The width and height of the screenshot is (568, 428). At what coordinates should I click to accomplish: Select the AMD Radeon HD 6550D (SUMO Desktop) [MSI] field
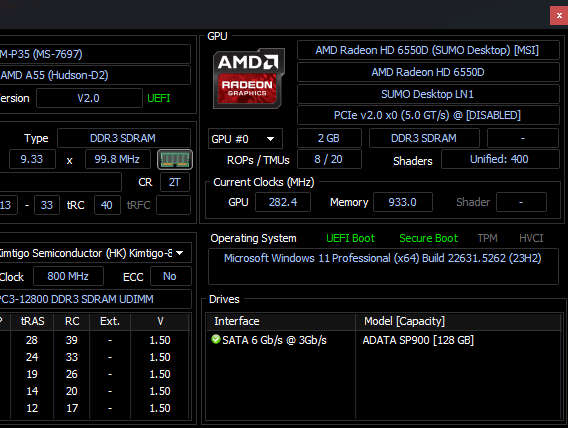point(428,50)
